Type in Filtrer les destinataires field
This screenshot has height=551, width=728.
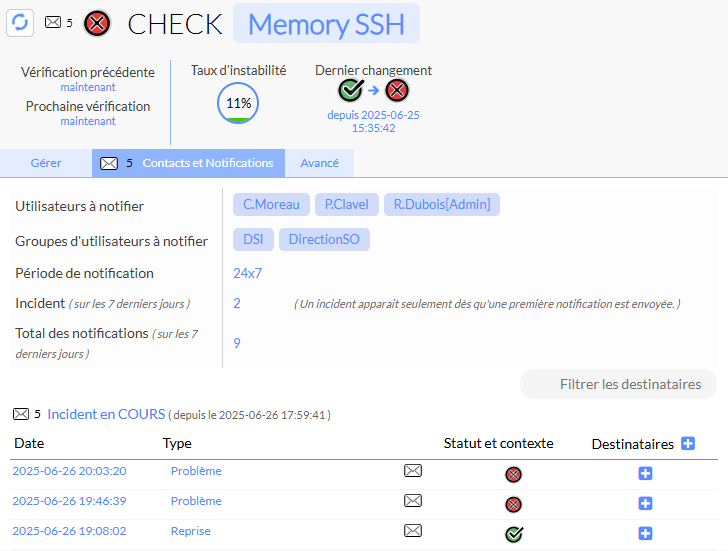pos(618,384)
